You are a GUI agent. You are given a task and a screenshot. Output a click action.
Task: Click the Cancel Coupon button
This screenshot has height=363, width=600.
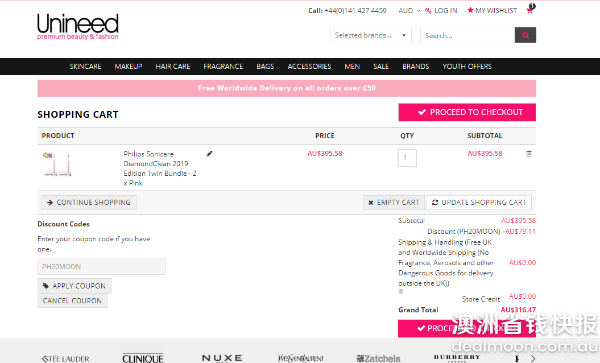pos(72,301)
